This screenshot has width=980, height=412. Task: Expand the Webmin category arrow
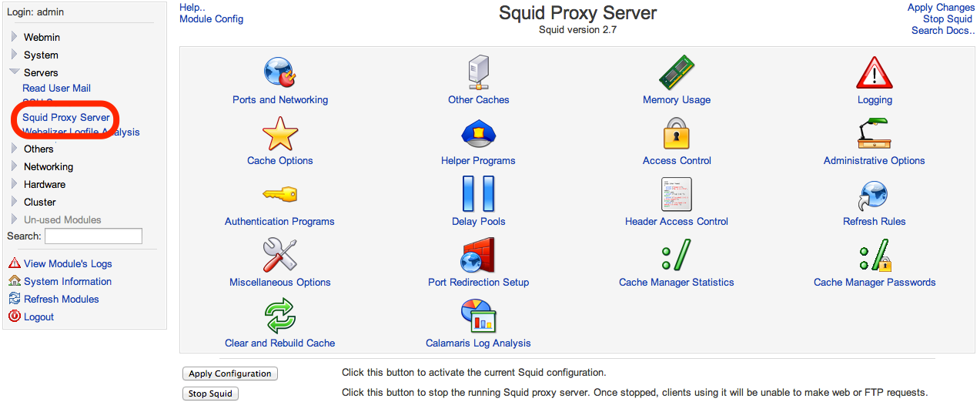14,36
